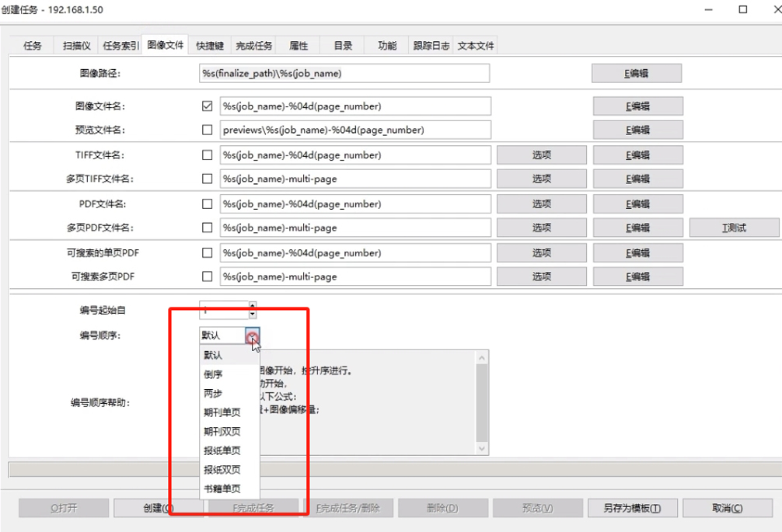Click E编辑 for 可搜索多页PDF
Screen dimensions: 782x532
[x=638, y=276]
